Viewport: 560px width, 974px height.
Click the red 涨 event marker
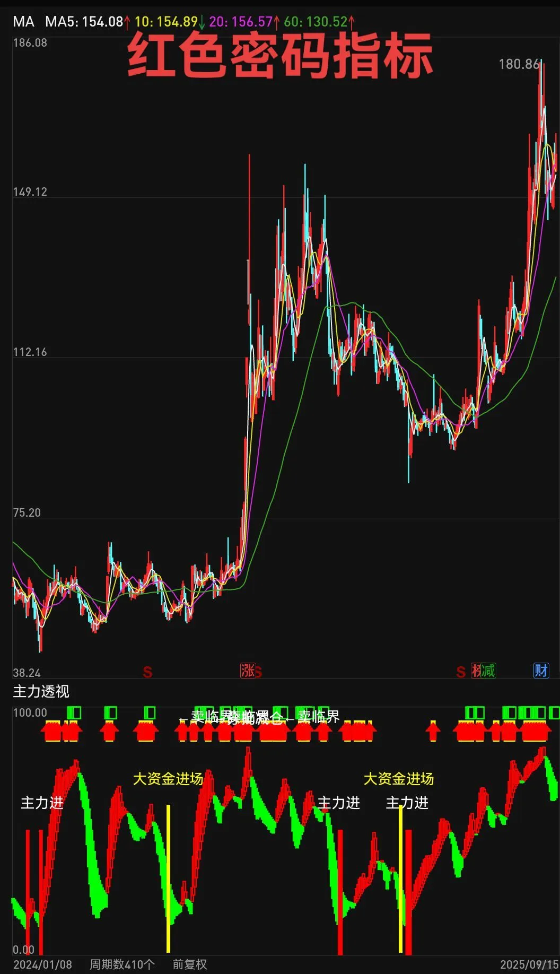pos(247,671)
